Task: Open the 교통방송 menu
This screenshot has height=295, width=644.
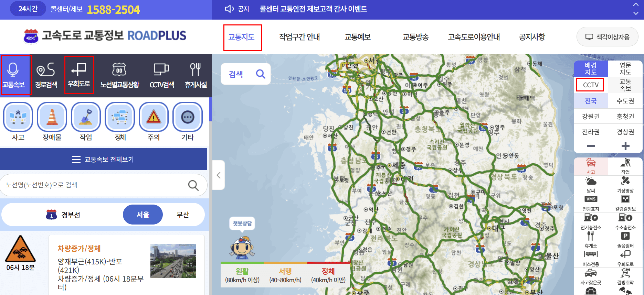Action: click(416, 37)
